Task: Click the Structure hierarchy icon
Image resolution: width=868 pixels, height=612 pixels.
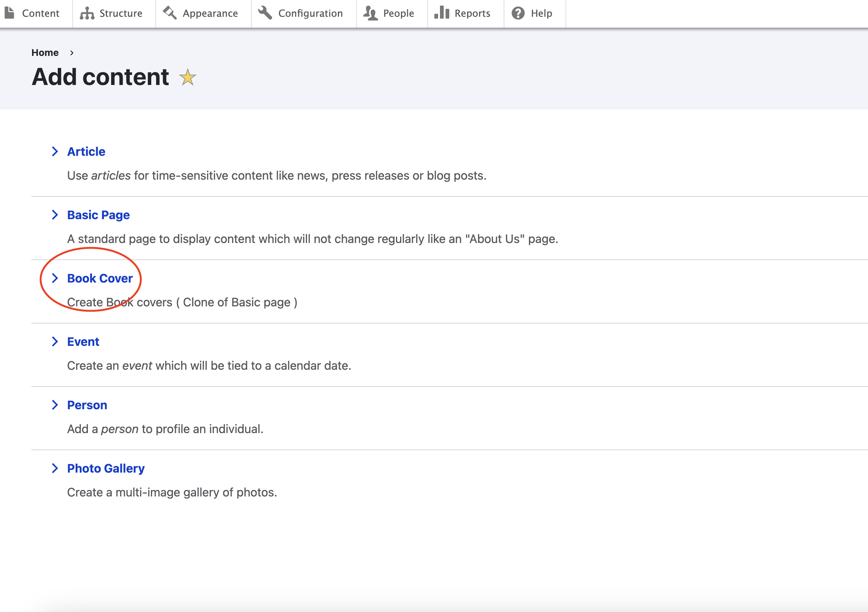Action: pos(87,13)
